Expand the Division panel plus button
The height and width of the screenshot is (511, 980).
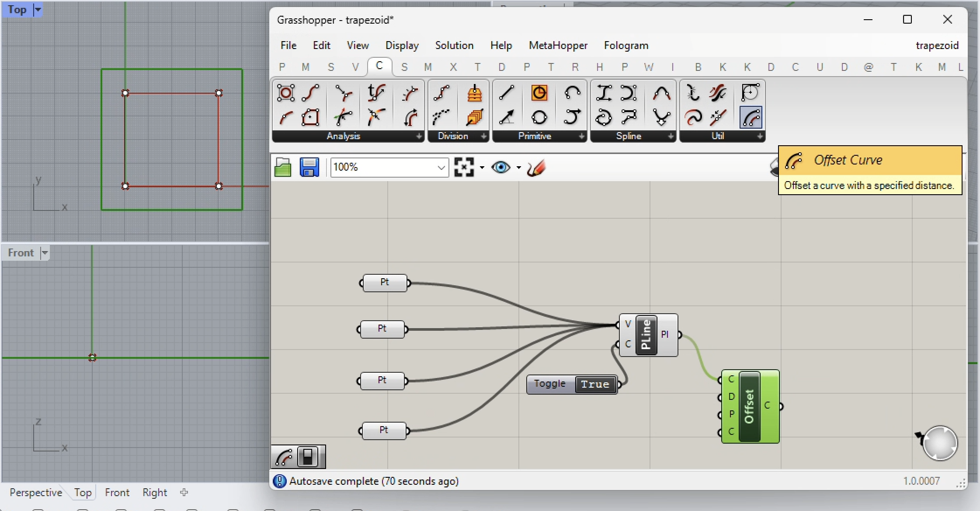(x=483, y=136)
